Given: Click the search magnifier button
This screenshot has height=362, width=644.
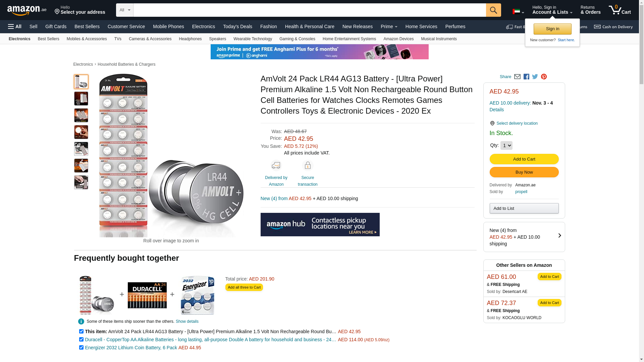Looking at the screenshot, I should click(x=493, y=10).
